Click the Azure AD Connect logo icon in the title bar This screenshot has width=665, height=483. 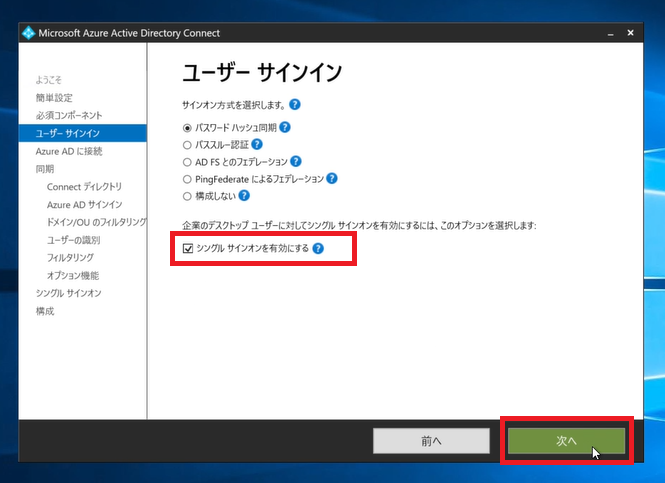[x=28, y=33]
